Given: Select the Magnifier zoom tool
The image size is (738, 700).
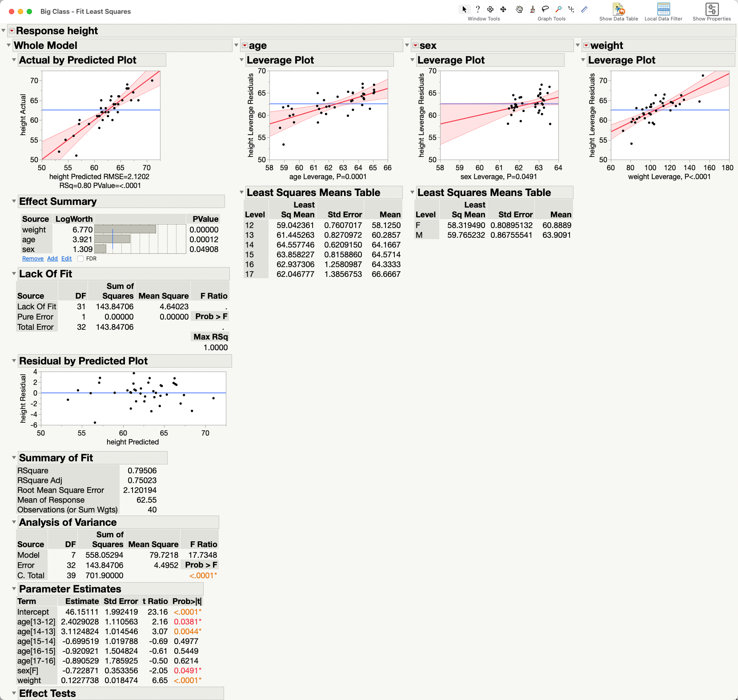Looking at the screenshot, I should [558, 9].
